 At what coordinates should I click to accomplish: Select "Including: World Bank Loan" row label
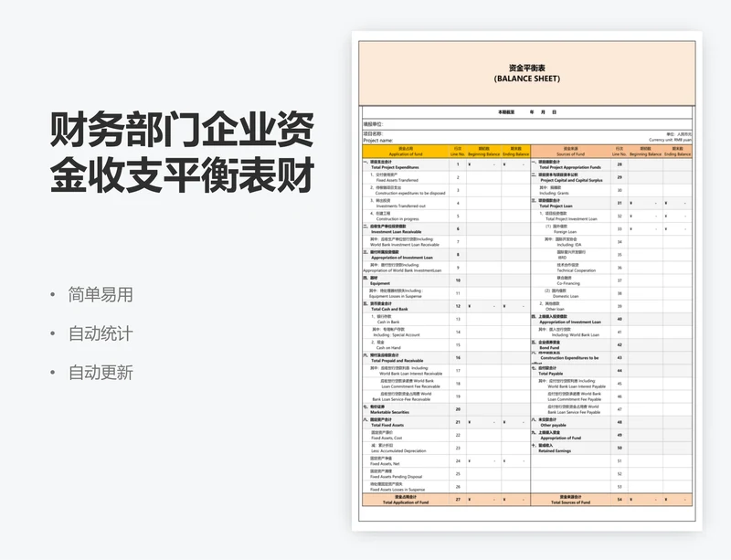coord(576,334)
